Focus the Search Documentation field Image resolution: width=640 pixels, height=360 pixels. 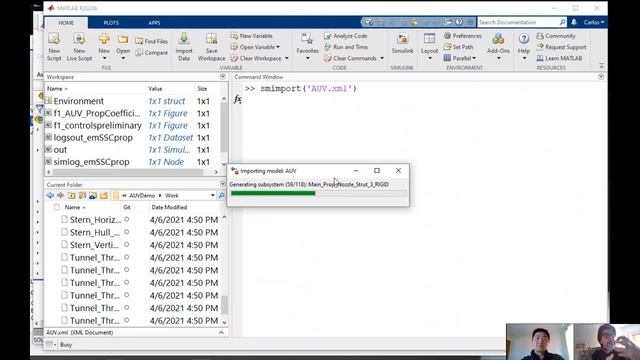(x=518, y=22)
